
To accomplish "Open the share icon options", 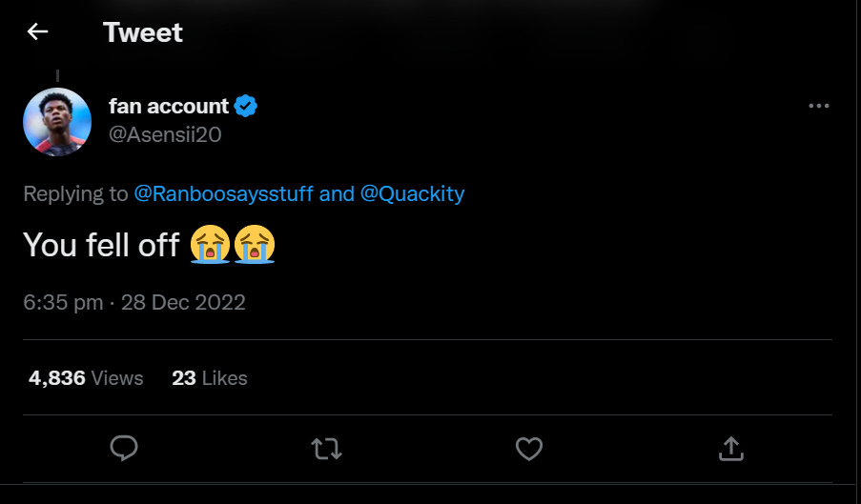I will point(730,449).
